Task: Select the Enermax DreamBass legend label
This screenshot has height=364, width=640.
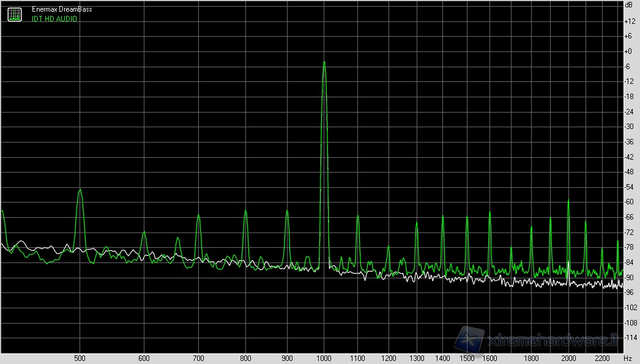Action: click(x=59, y=10)
